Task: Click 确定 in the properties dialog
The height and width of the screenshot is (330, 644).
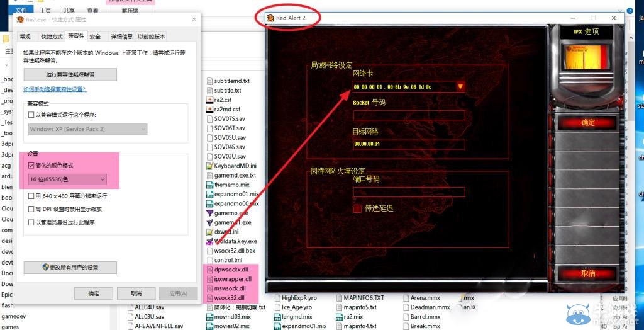Action: [x=94, y=293]
